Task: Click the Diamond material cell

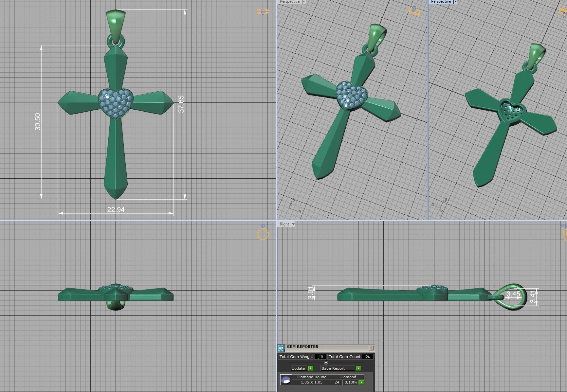Action: point(348,377)
